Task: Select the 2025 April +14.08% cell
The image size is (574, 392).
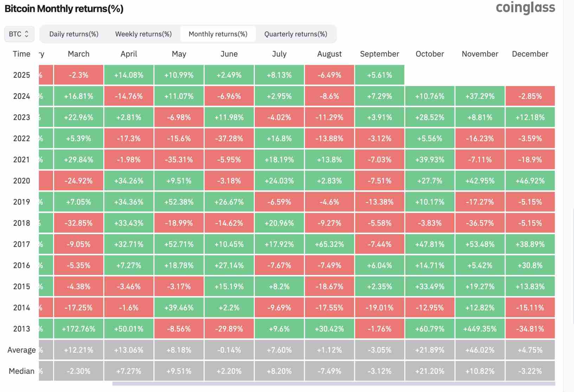Action: (x=129, y=75)
